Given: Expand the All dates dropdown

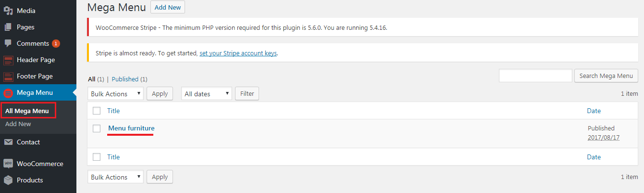Looking at the screenshot, I should coord(206,93).
